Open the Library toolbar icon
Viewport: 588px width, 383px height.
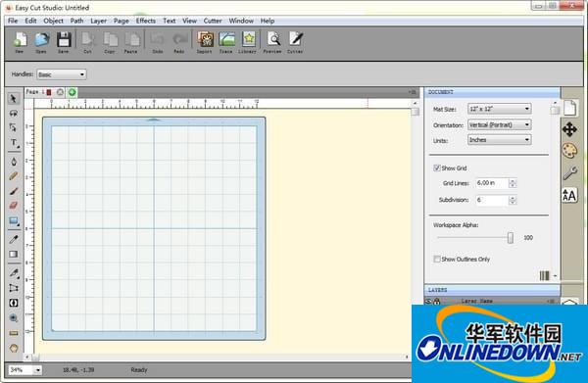click(x=248, y=42)
